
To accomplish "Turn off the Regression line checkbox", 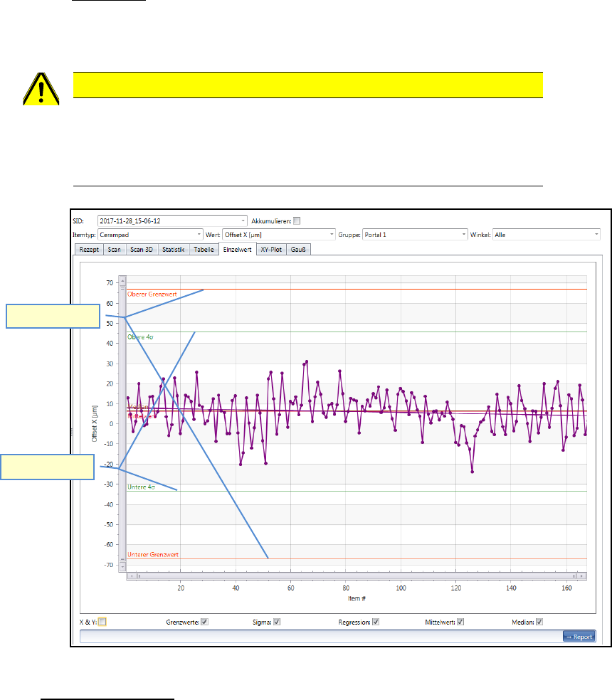I will pyautogui.click(x=376, y=622).
